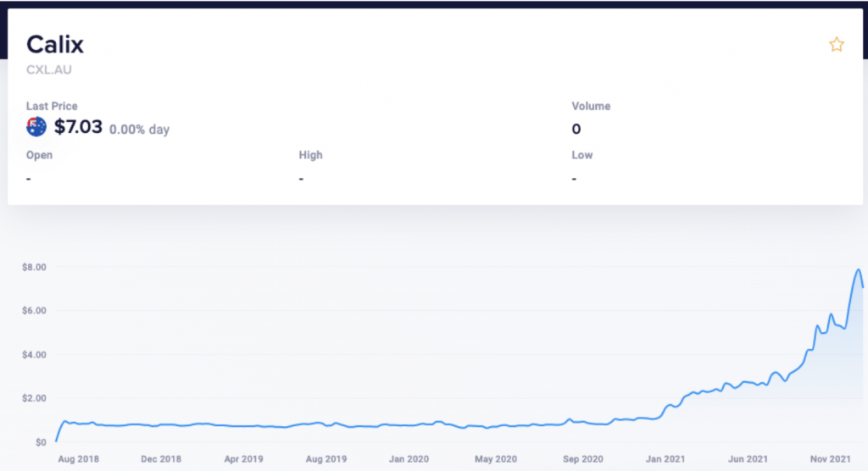Click the Aug 2019 x-axis label
Screen dimensions: 868x471
click(x=326, y=459)
